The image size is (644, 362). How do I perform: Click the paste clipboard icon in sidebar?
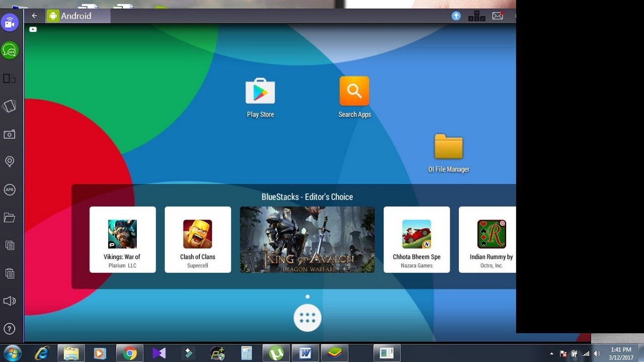(x=9, y=273)
